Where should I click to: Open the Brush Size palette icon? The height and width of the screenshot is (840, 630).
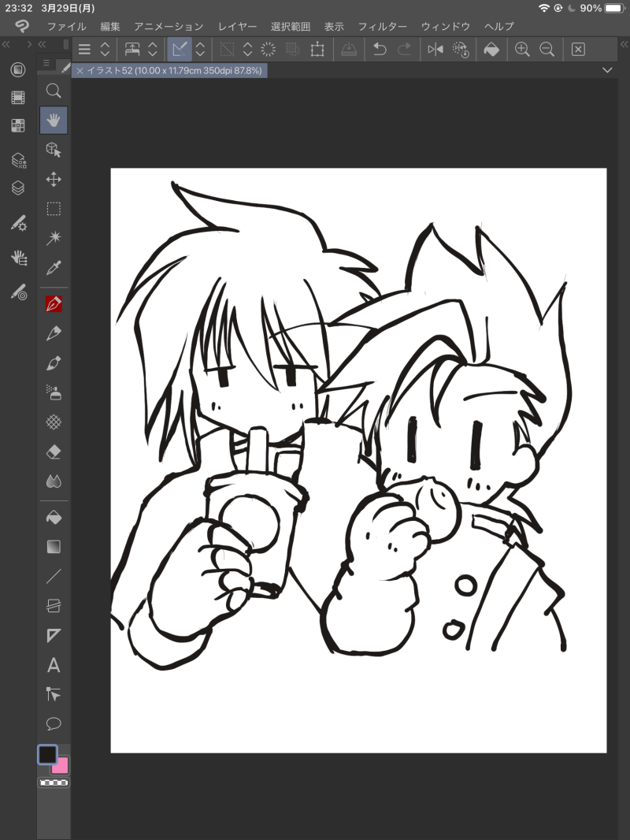tap(18, 292)
